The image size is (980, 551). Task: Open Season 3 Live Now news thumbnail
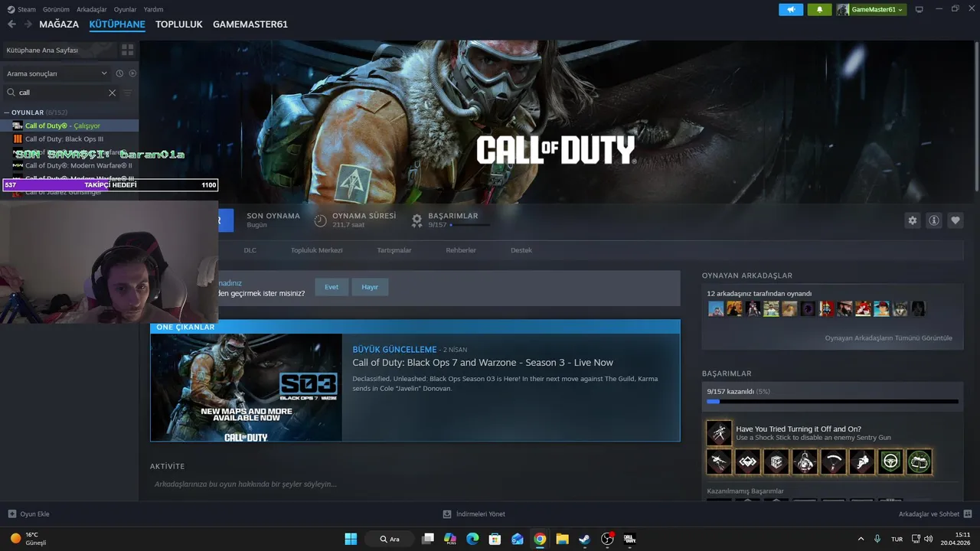pos(247,388)
